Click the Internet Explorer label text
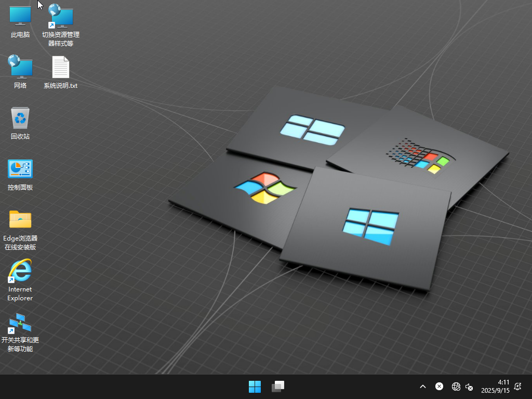Screen dimensions: 532x399 pyautogui.click(x=20, y=294)
